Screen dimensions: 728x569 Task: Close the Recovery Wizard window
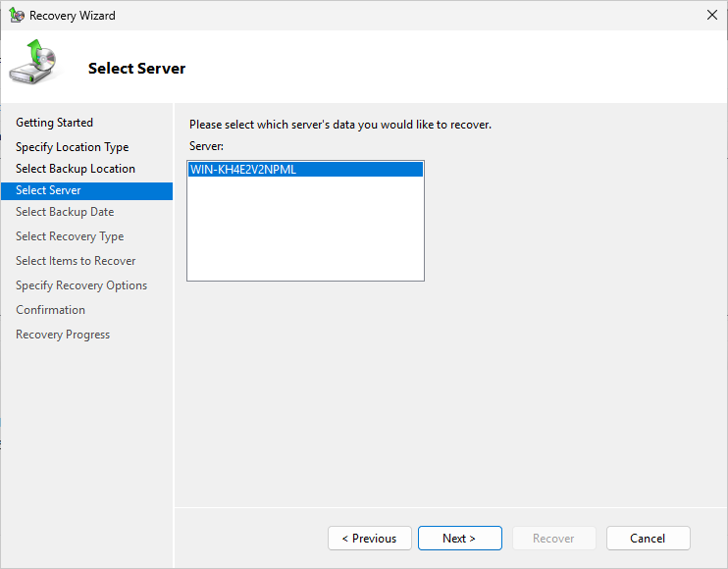(711, 16)
